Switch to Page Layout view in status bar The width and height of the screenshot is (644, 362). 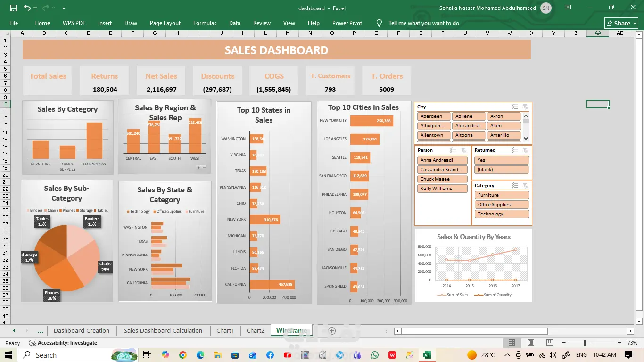pyautogui.click(x=531, y=343)
